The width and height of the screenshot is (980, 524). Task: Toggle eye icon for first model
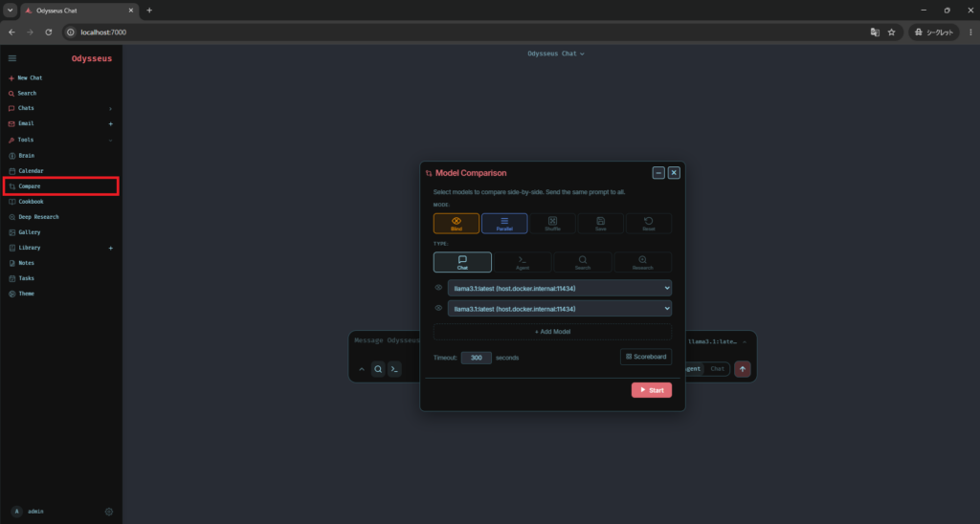point(438,288)
